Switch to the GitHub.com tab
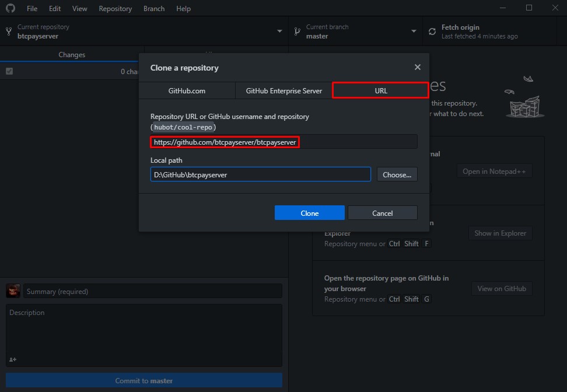Screen dimensions: 567x392 pyautogui.click(x=187, y=91)
